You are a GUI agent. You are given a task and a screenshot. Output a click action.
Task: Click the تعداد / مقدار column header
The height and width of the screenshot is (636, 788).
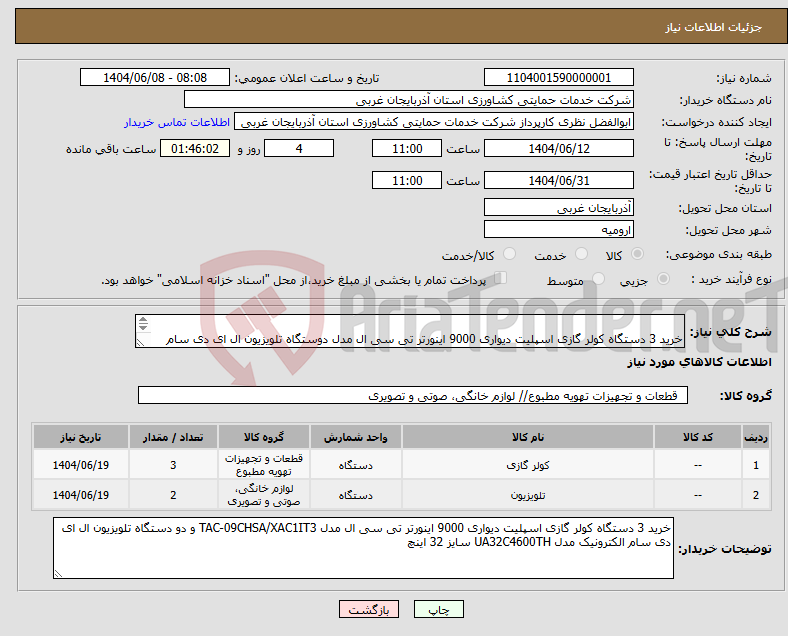[173, 437]
